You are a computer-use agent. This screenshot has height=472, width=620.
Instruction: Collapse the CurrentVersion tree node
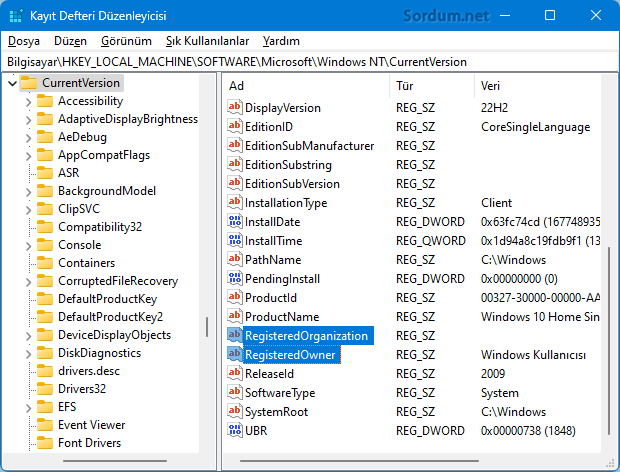pyautogui.click(x=10, y=82)
